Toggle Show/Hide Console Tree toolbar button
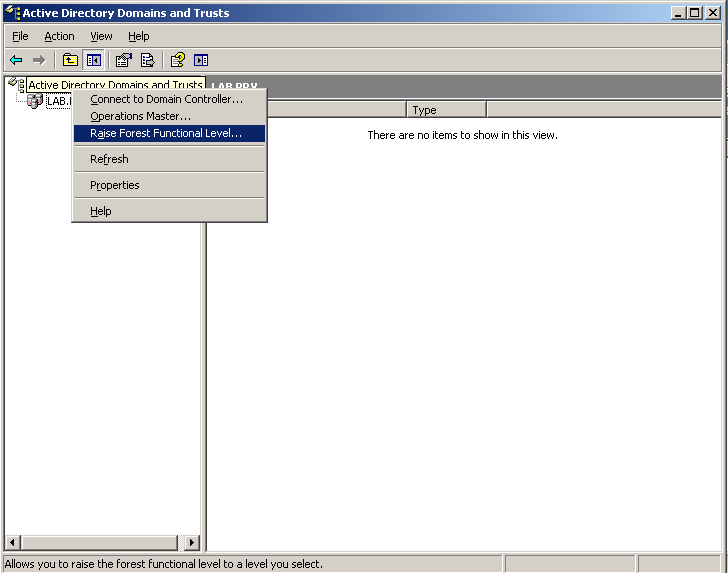This screenshot has height=573, width=728. tap(93, 60)
